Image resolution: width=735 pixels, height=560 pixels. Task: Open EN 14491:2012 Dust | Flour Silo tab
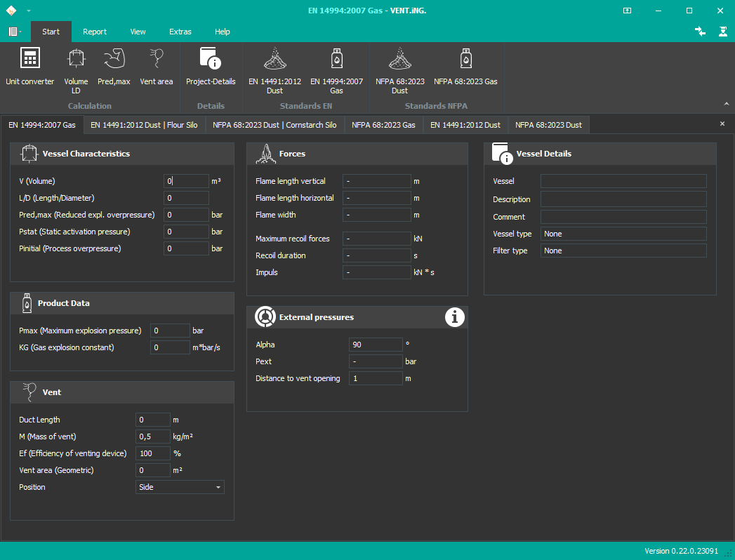pyautogui.click(x=144, y=125)
